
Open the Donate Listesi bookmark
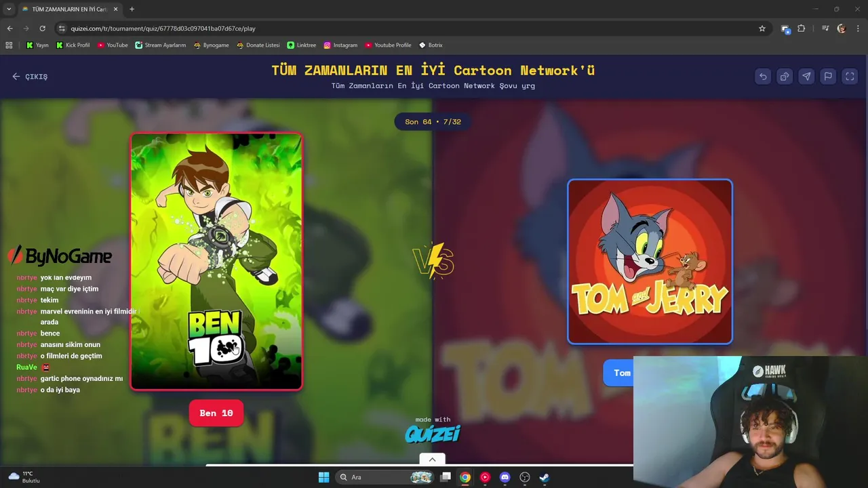(258, 45)
